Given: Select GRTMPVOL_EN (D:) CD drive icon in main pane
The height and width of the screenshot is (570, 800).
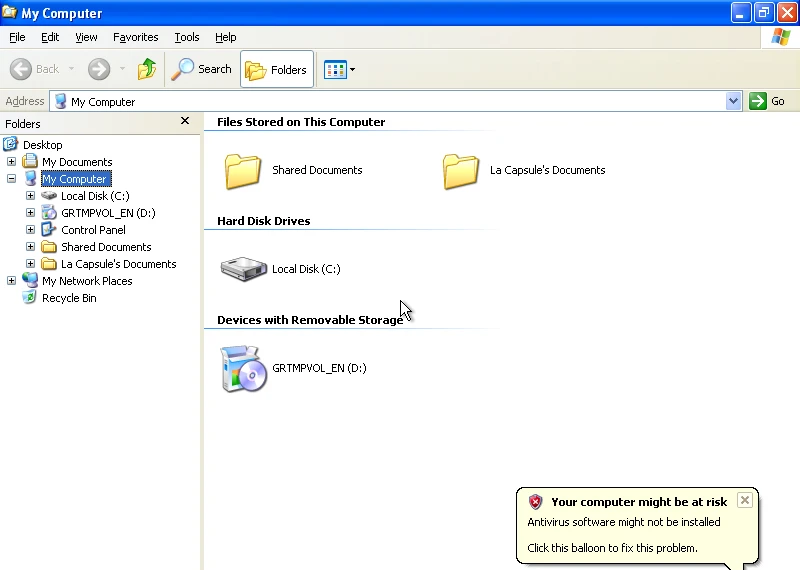Looking at the screenshot, I should pyautogui.click(x=244, y=368).
